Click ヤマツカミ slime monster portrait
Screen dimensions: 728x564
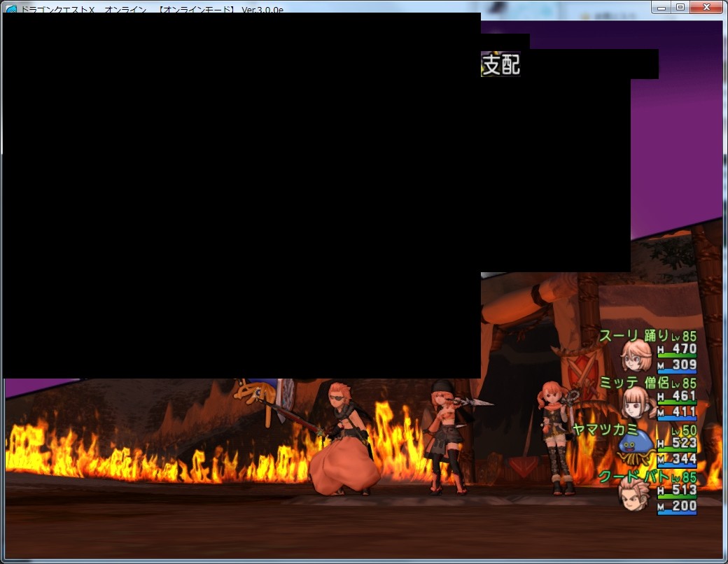pos(636,448)
